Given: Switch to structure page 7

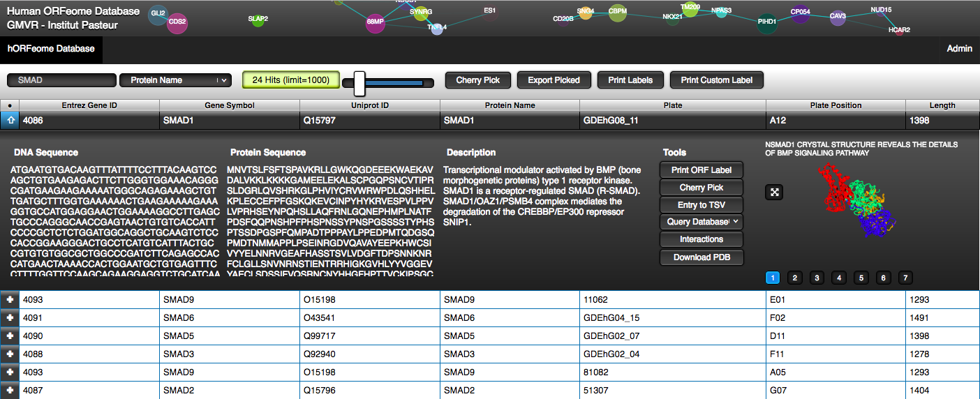Looking at the screenshot, I should 905,278.
